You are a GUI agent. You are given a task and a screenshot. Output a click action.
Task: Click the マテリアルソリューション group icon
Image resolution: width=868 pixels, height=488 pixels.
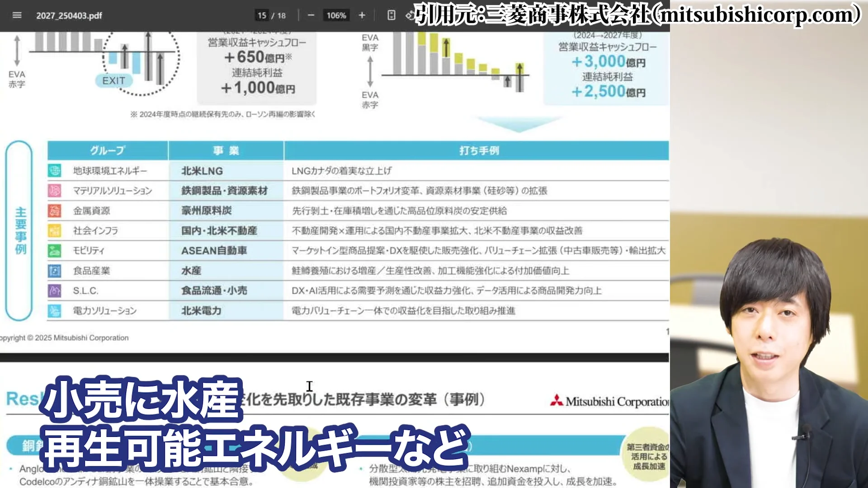pos(55,191)
